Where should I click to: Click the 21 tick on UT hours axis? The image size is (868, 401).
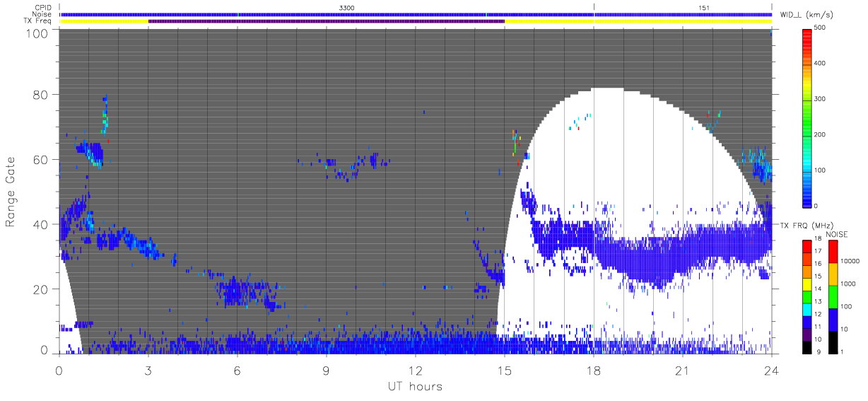683,370
